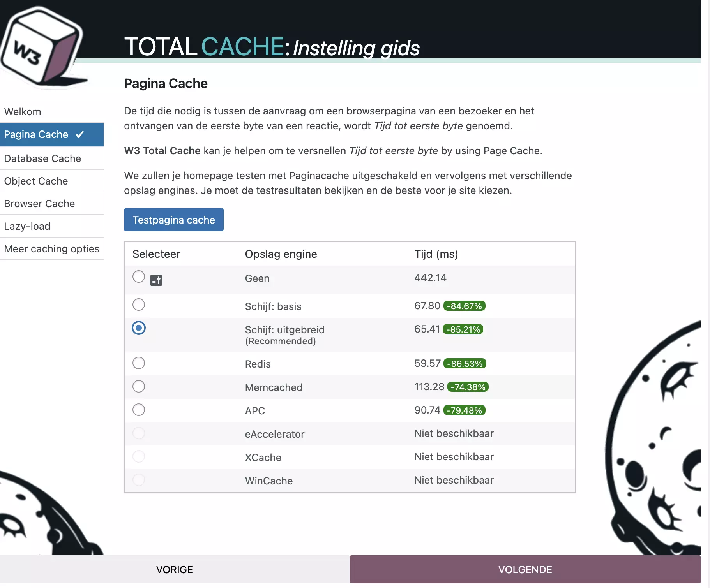The image size is (710, 588).
Task: Click the VORIGE button
Action: (175, 569)
